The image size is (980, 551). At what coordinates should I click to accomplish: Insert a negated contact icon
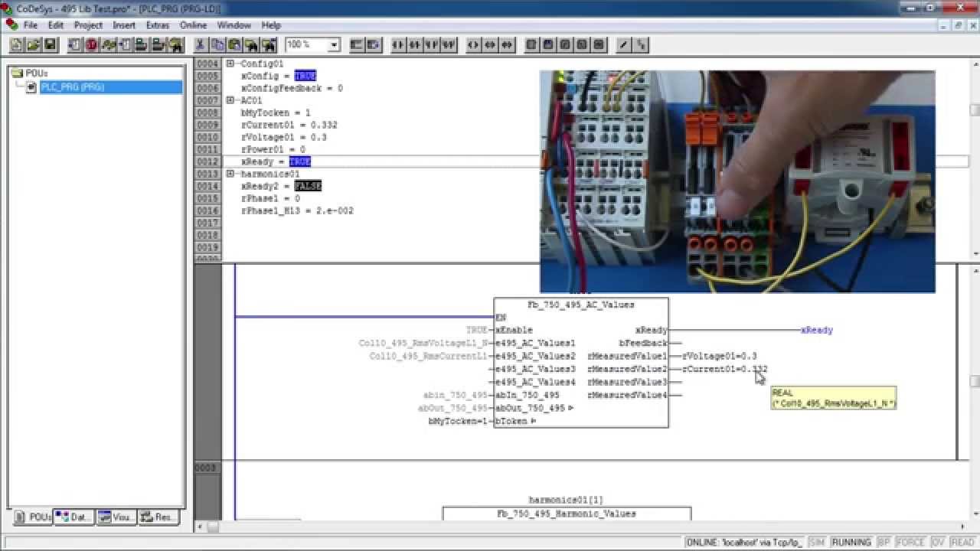pyautogui.click(x=414, y=45)
